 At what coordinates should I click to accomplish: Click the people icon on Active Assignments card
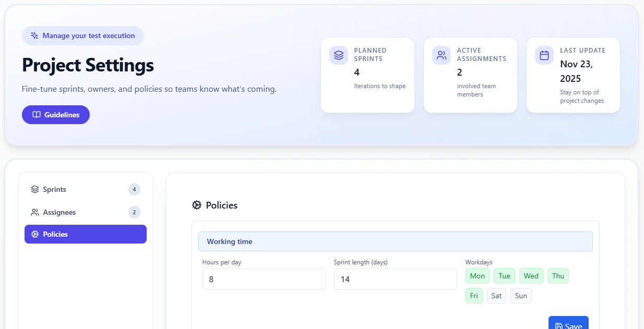click(442, 55)
